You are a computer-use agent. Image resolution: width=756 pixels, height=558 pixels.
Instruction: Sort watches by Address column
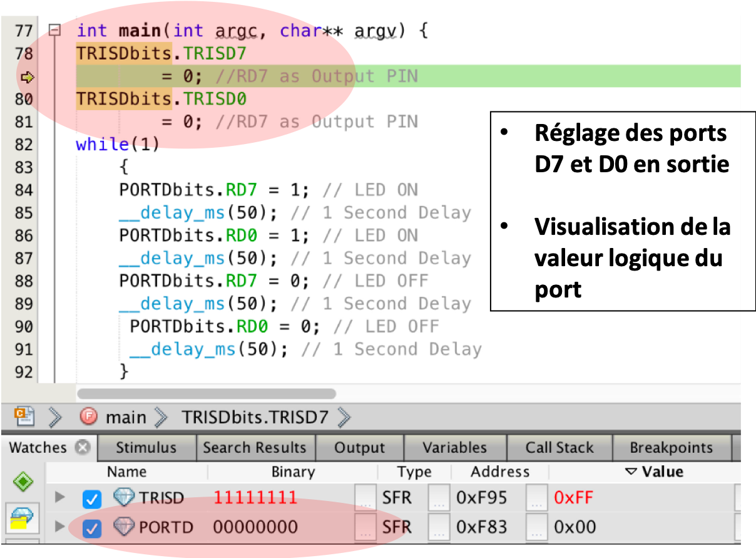499,472
